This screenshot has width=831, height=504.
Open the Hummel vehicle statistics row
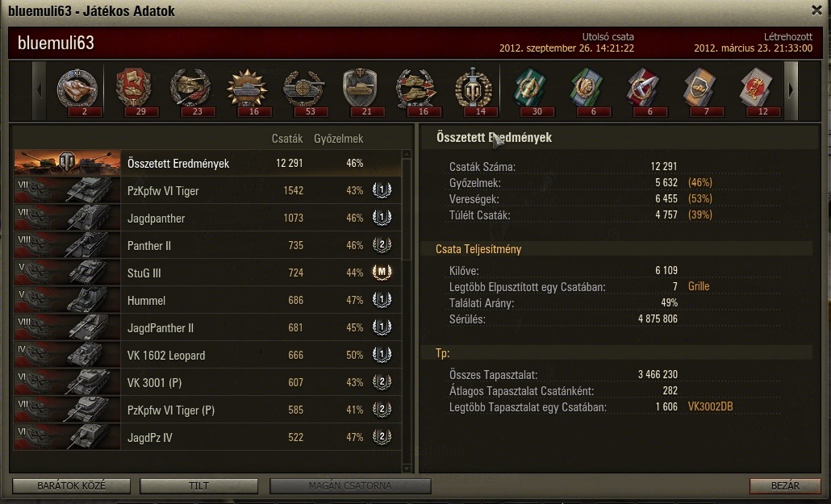click(207, 301)
